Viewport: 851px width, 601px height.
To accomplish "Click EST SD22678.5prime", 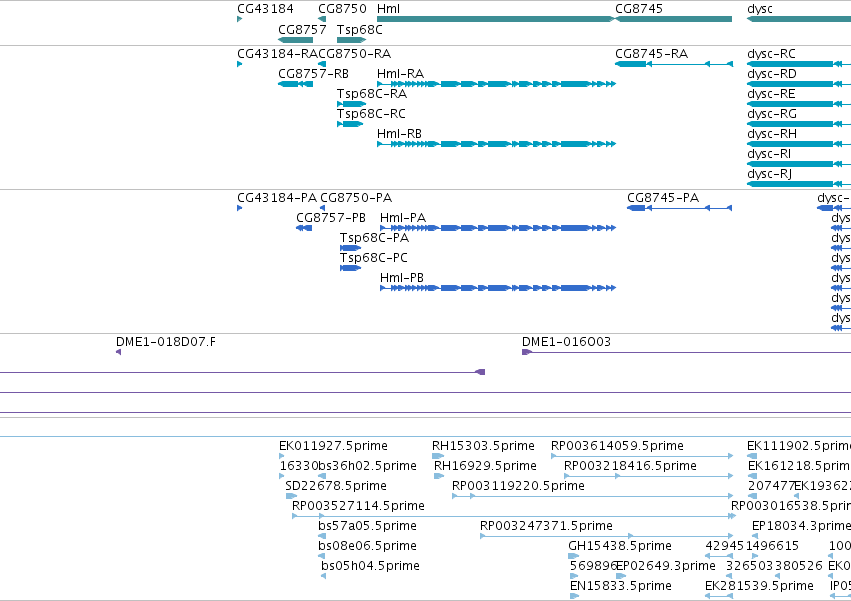I will (x=291, y=496).
